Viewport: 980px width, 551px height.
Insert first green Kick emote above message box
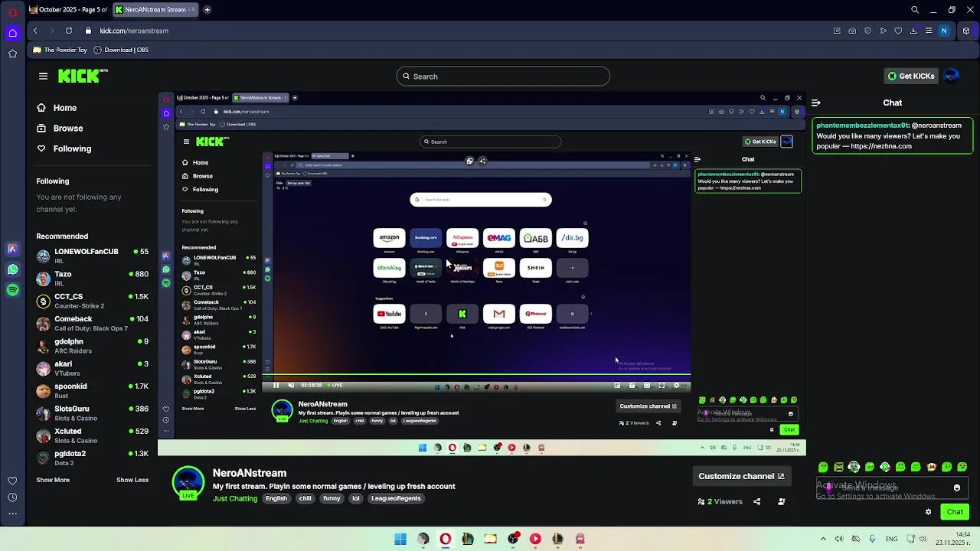coord(823,467)
